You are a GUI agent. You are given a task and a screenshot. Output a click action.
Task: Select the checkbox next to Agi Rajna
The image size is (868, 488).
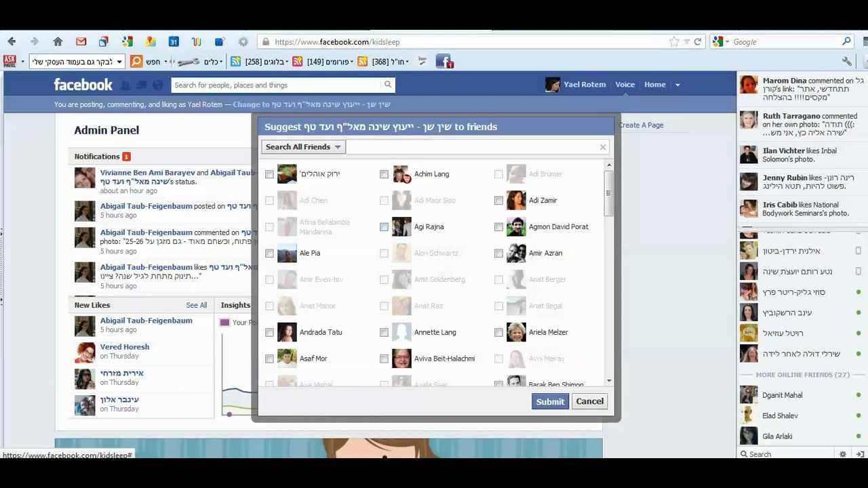pyautogui.click(x=384, y=227)
